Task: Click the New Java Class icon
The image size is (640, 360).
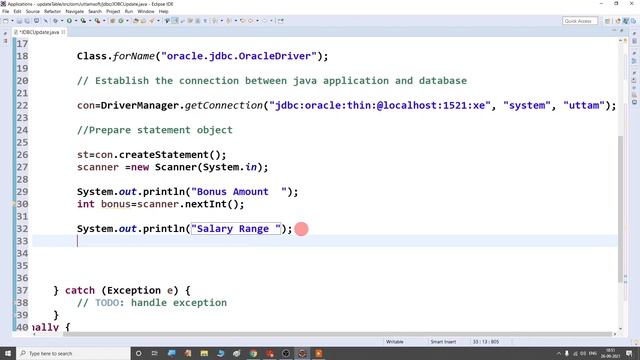Action: [121, 21]
